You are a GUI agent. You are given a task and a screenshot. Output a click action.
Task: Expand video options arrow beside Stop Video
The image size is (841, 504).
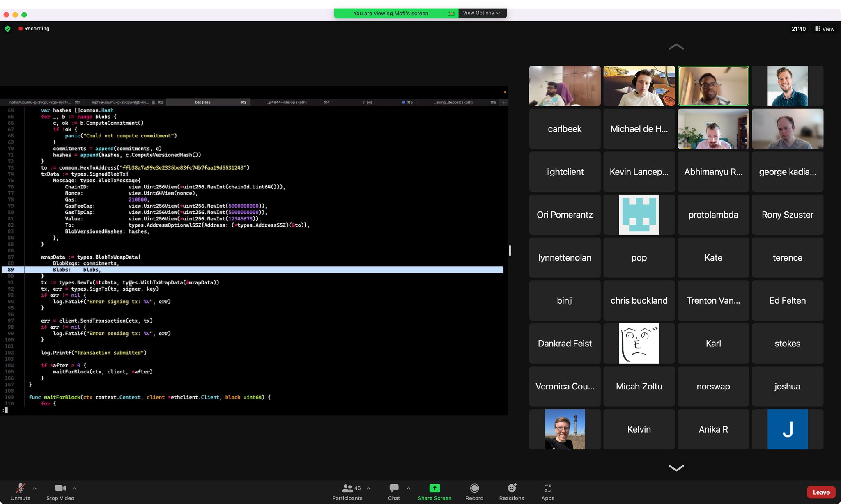75,488
